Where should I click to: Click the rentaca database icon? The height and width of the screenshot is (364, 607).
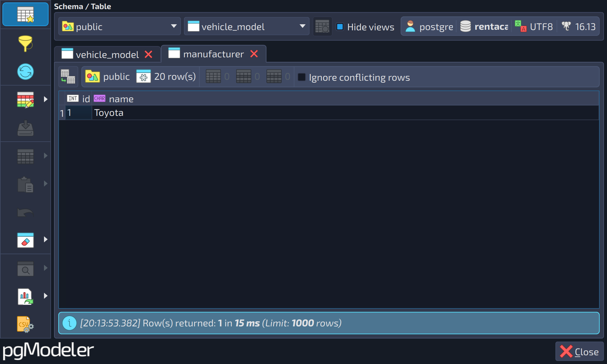coord(465,26)
